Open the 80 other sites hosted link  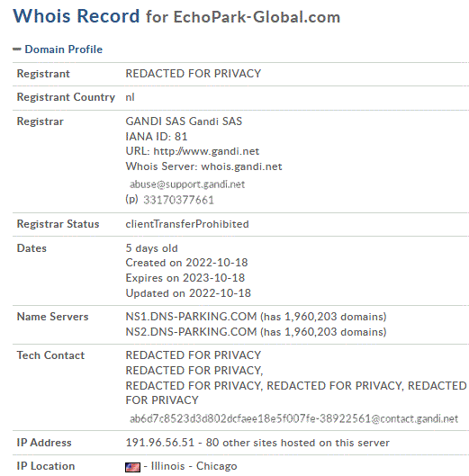coord(297,443)
